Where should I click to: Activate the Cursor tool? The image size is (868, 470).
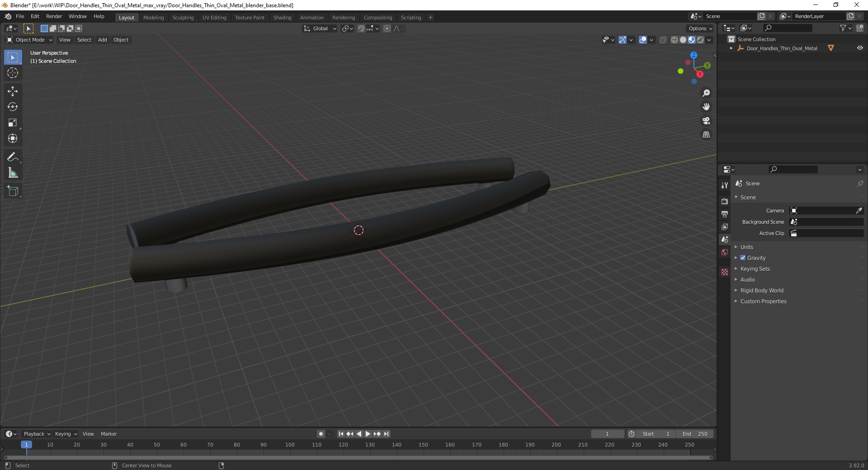(x=13, y=73)
